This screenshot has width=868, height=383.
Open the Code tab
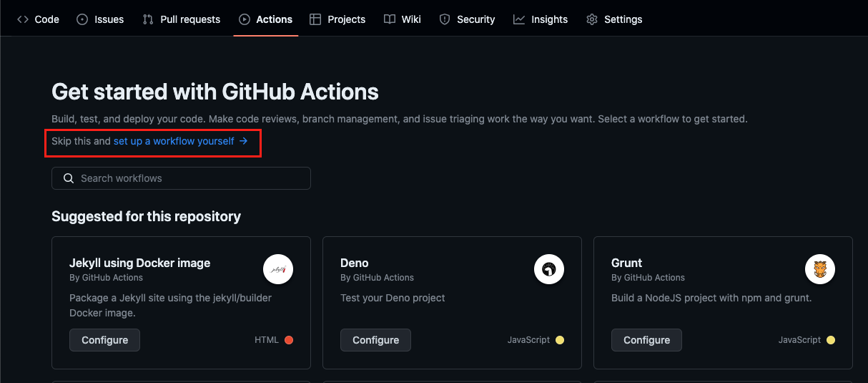coord(39,19)
